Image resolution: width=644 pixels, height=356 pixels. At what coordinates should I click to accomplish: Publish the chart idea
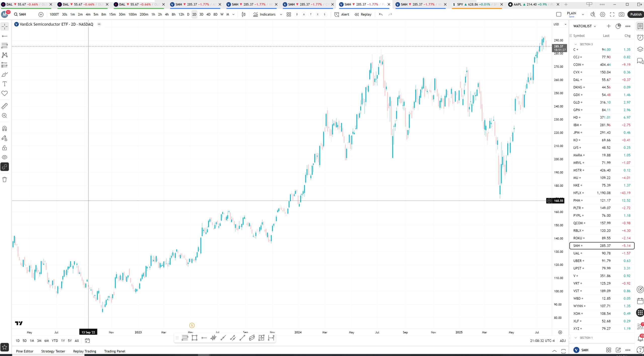(636, 14)
